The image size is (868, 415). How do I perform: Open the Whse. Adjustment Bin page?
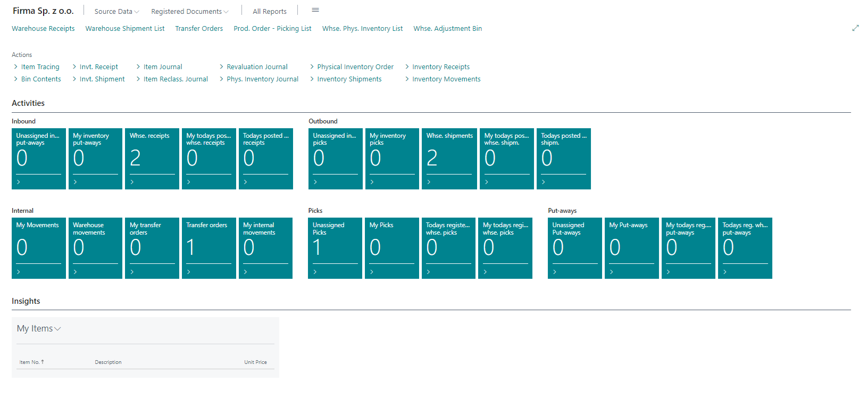pyautogui.click(x=447, y=29)
